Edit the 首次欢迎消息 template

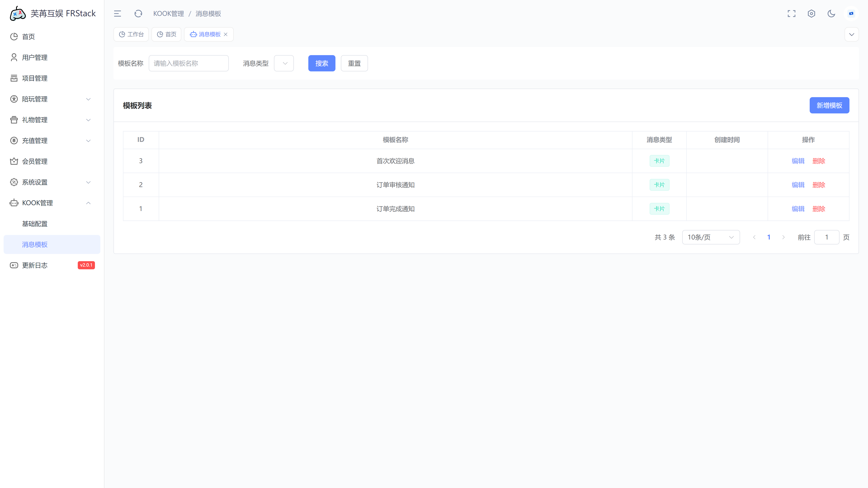point(798,161)
